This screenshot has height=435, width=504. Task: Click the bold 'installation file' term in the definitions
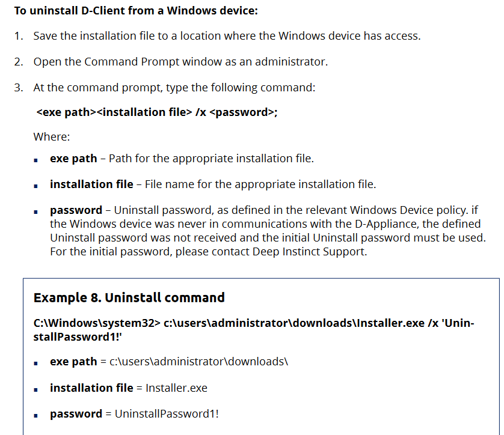pos(91,184)
